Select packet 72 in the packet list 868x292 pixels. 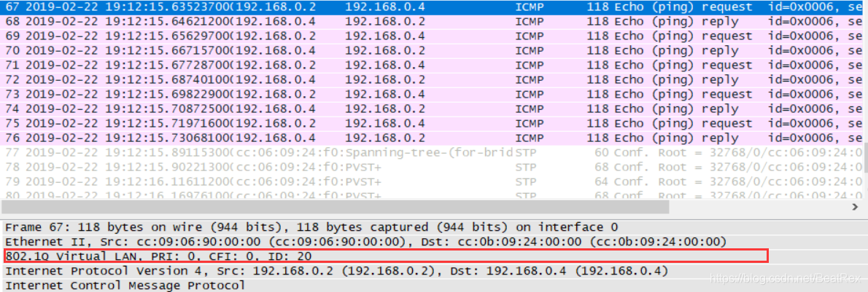431,79
